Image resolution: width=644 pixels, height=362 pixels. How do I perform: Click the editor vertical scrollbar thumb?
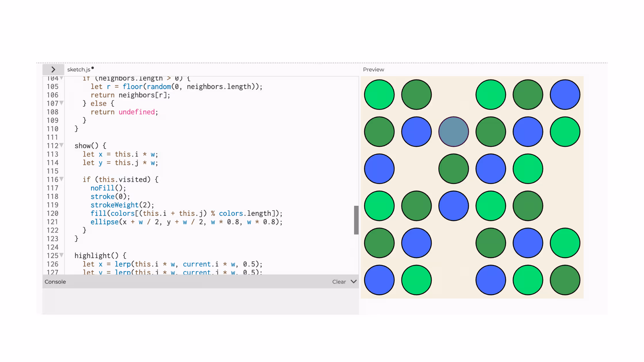(356, 220)
